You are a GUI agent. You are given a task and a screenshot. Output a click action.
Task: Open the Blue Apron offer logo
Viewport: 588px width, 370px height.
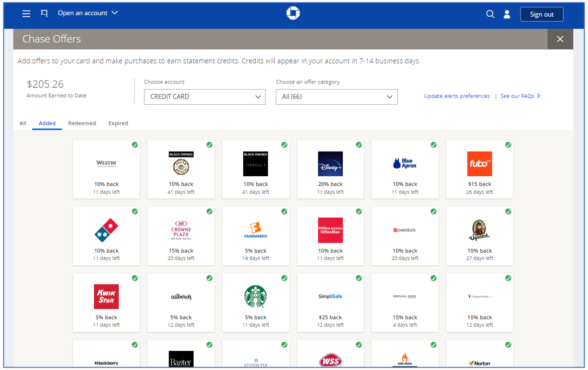point(405,163)
